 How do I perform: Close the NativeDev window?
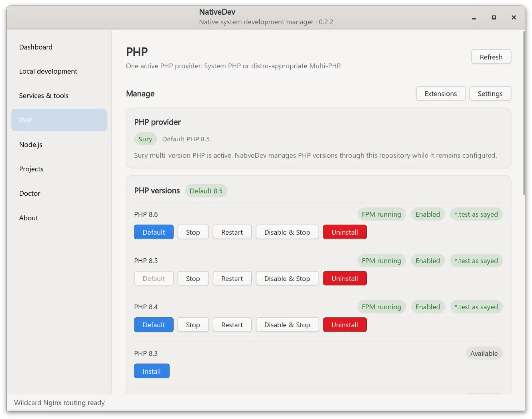click(x=514, y=17)
